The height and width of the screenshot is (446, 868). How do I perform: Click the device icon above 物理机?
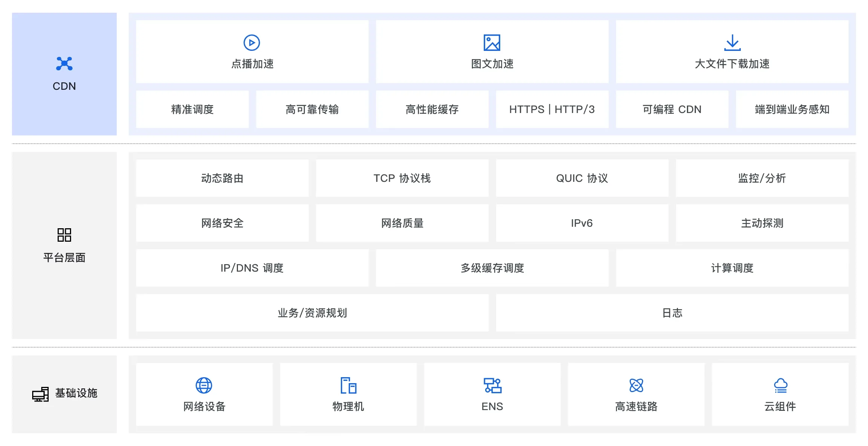coord(348,385)
